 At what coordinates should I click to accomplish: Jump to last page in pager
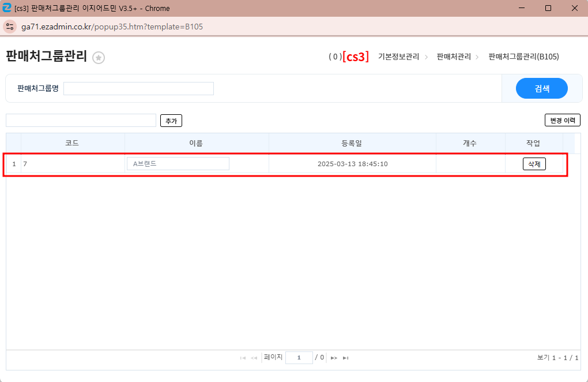point(345,358)
